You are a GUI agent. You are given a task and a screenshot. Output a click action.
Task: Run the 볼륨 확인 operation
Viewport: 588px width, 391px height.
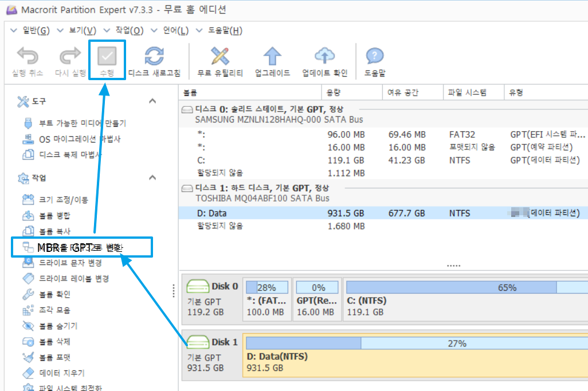pyautogui.click(x=46, y=294)
